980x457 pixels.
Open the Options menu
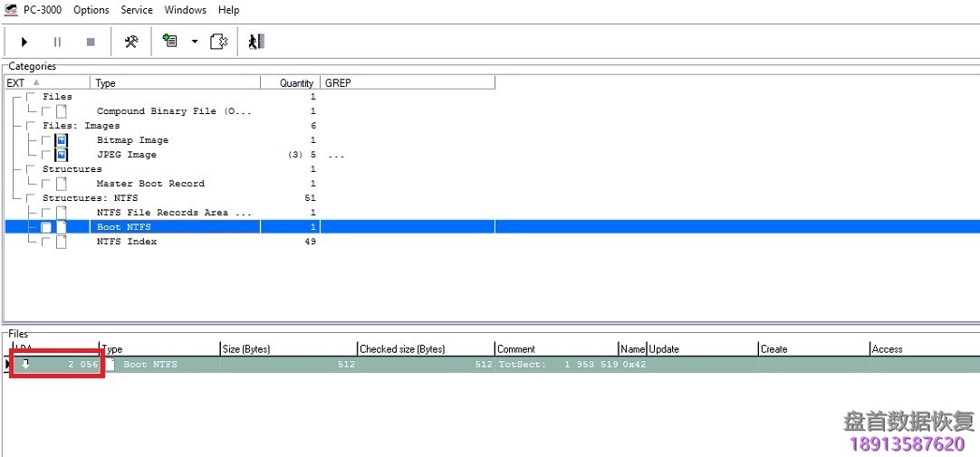91,10
